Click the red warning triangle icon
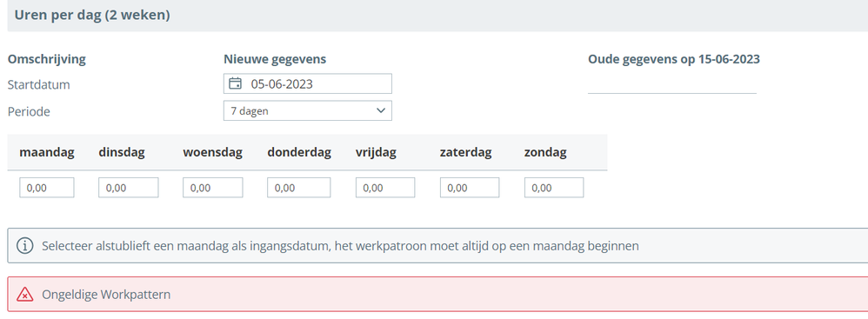Viewport: 868px width, 319px height. coord(25,295)
